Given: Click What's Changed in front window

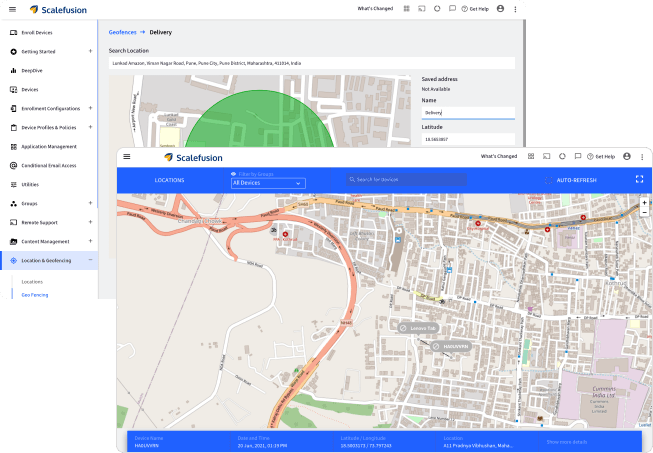Looking at the screenshot, I should [x=499, y=157].
